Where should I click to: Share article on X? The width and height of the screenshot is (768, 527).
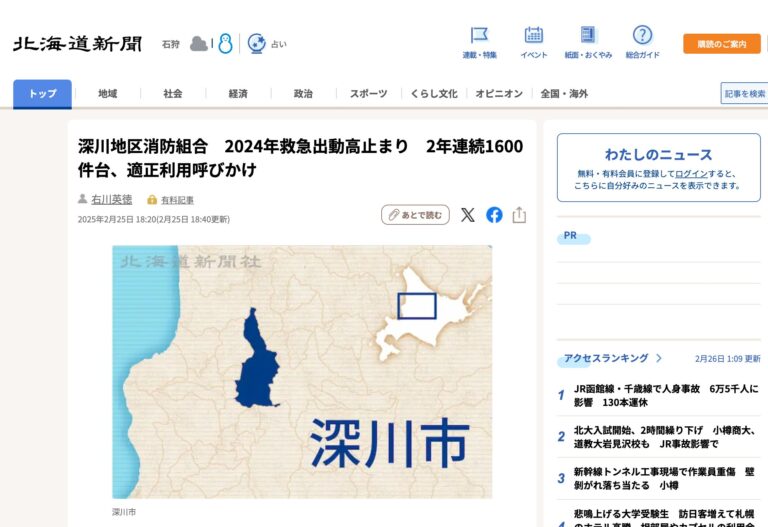467,215
